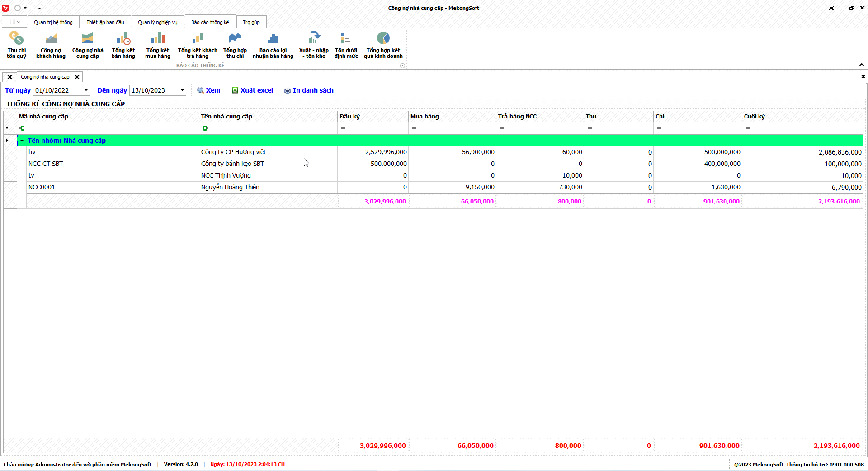The width and height of the screenshot is (868, 471).
Task: Click Tổng kết bán hàng icon
Action: (x=123, y=44)
